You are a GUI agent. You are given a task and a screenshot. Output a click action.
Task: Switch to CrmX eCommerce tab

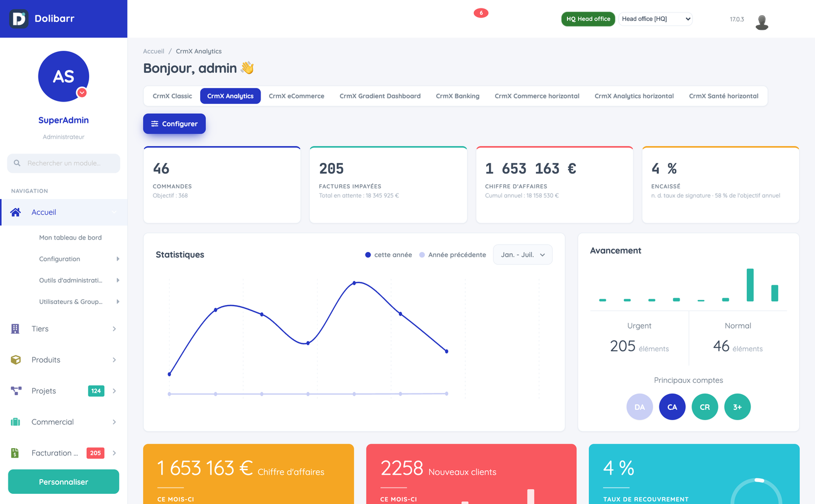[x=297, y=96]
